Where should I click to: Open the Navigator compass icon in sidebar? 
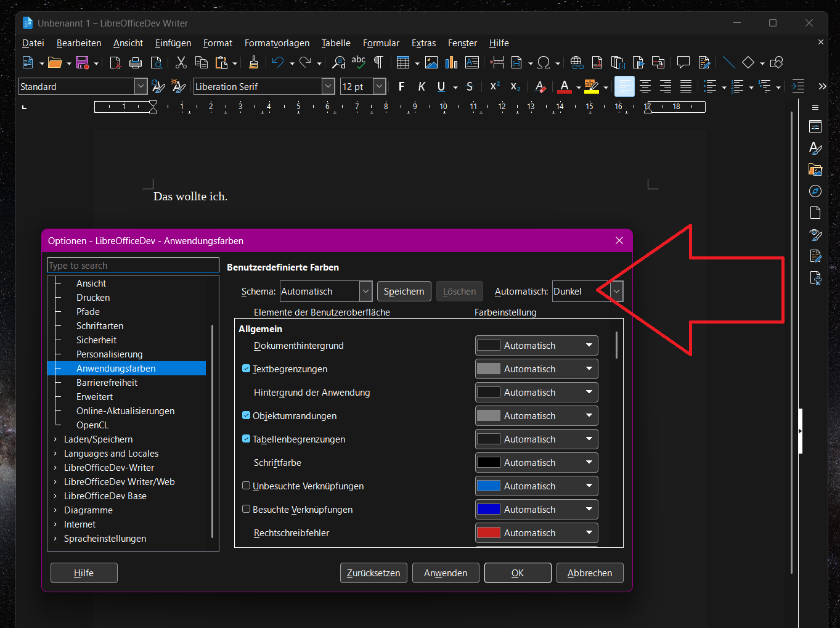coord(815,191)
